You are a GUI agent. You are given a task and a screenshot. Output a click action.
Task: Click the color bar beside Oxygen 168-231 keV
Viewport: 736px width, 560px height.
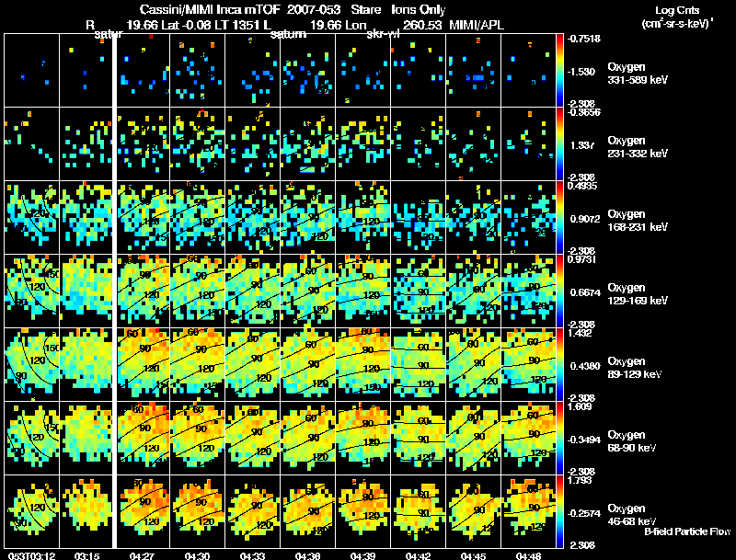tap(559, 218)
